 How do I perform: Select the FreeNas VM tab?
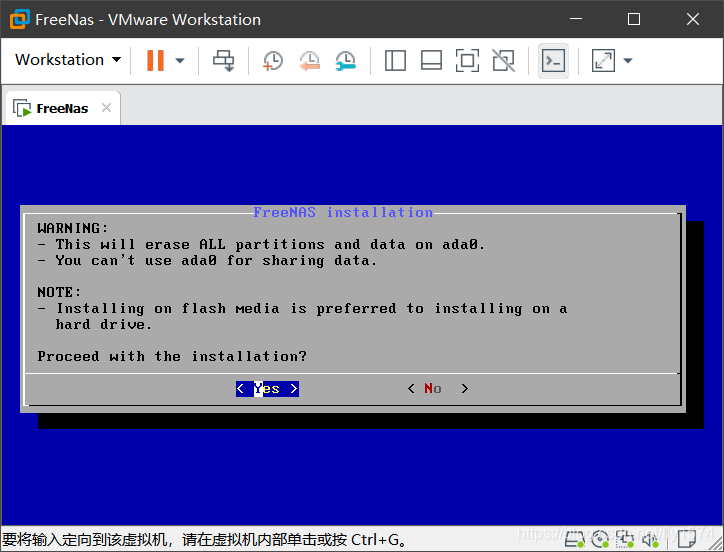[x=62, y=109]
